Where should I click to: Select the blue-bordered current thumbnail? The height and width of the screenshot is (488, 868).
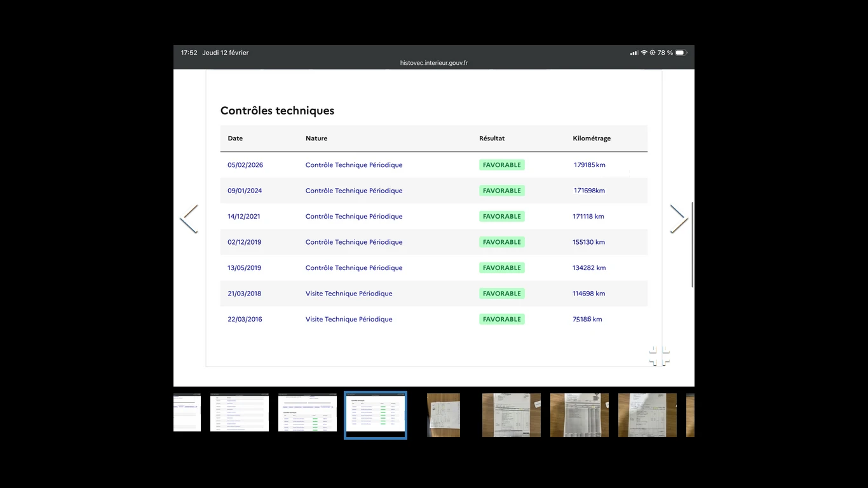click(x=376, y=415)
